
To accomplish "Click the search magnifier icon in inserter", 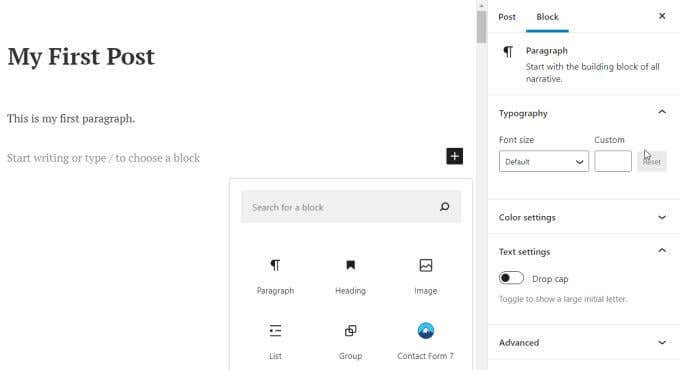I will (445, 207).
